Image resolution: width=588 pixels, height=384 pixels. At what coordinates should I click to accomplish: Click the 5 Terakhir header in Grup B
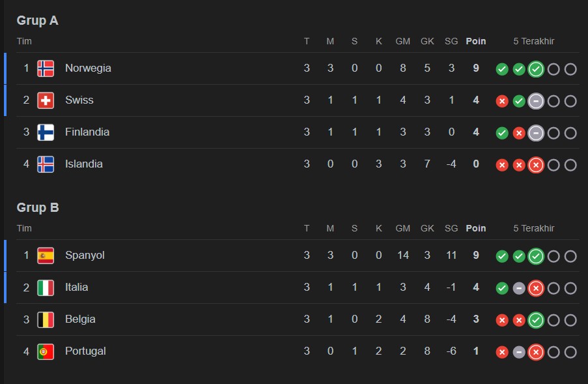(534, 229)
